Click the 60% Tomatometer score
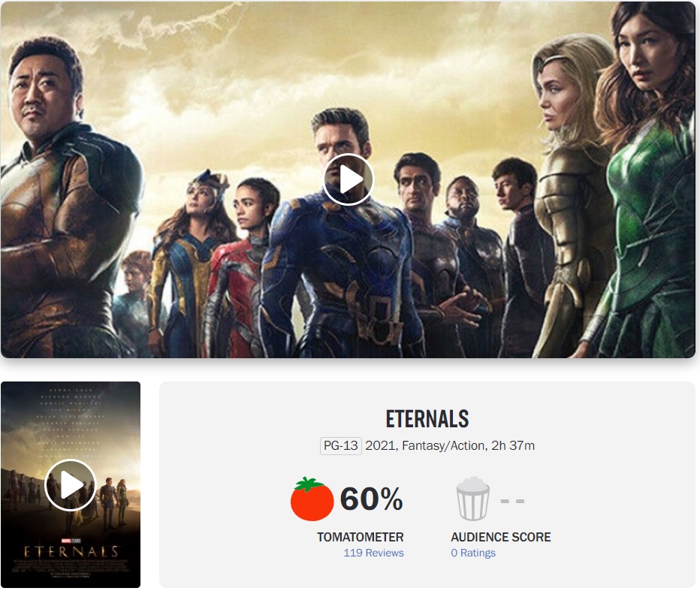Screen dimensions: 700x591 (372, 499)
